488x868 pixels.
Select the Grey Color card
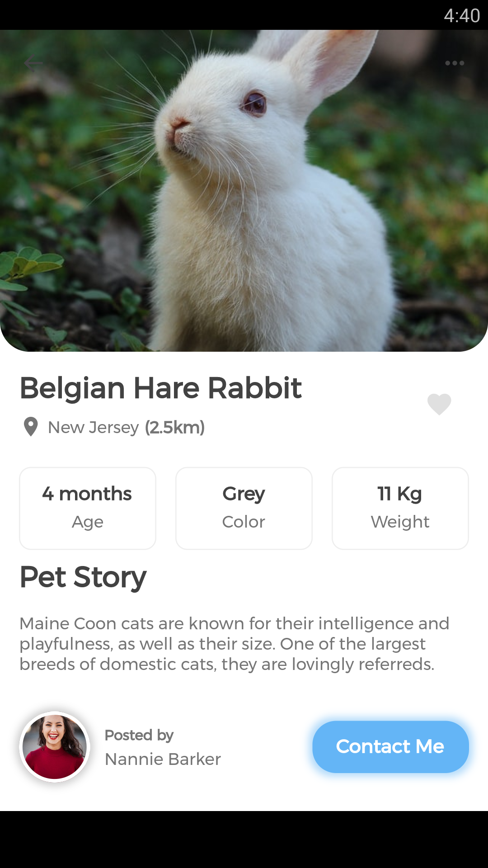[x=244, y=508]
